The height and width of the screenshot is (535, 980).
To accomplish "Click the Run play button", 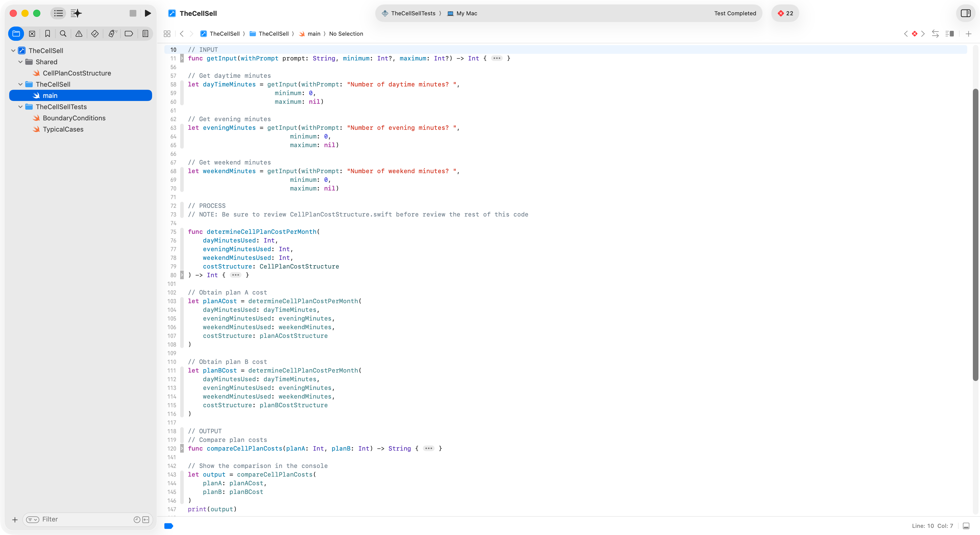I will [148, 13].
